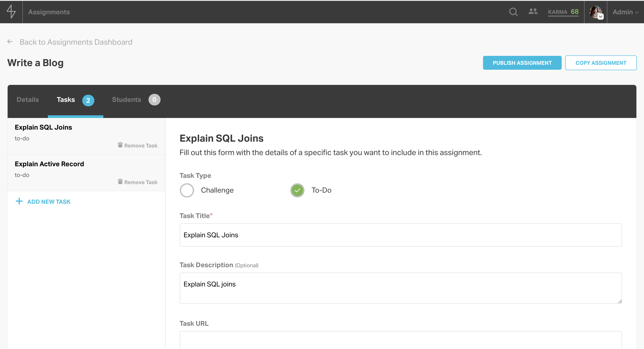This screenshot has height=349, width=644.
Task: Click the user avatar picture
Action: tap(595, 11)
